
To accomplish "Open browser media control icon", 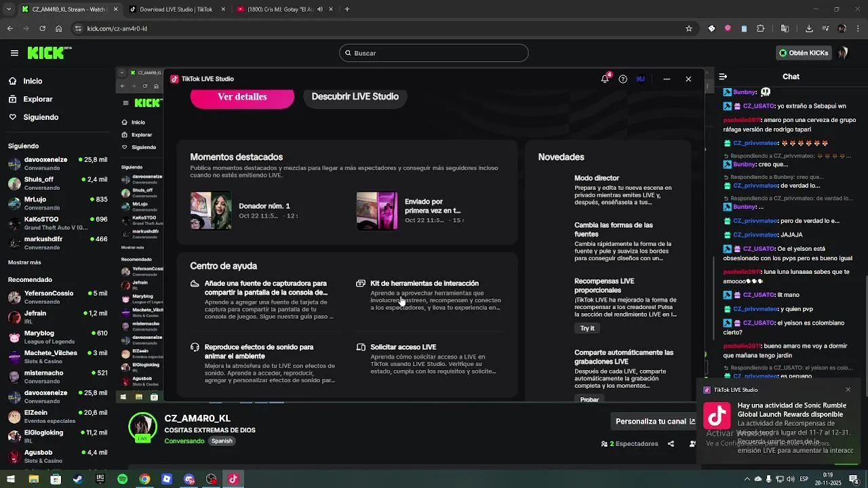I will pyautogui.click(x=825, y=28).
